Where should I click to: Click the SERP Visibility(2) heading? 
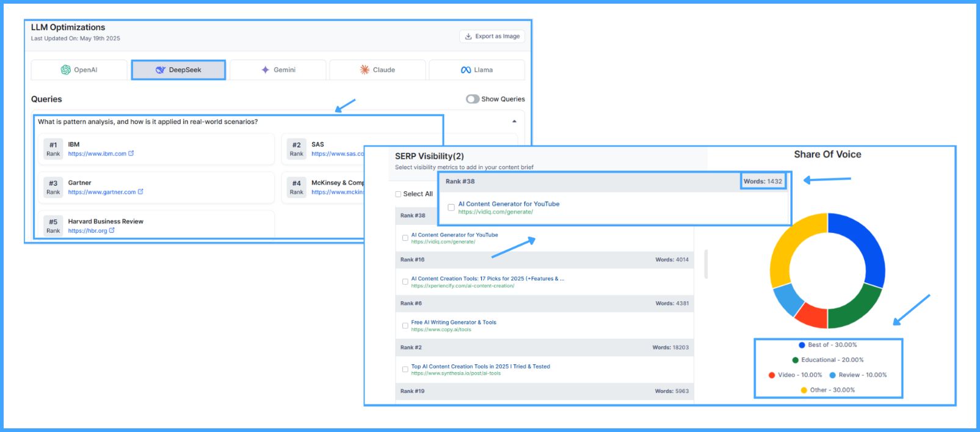coord(429,156)
